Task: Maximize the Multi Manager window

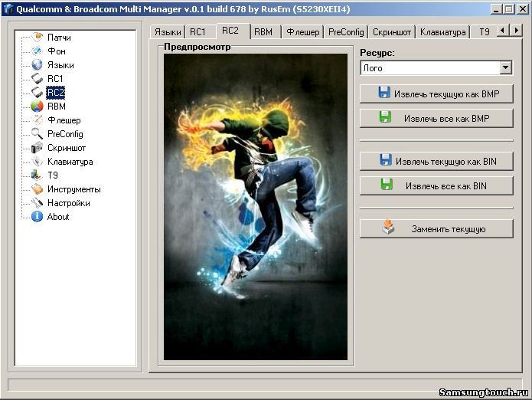Action: (x=508, y=9)
